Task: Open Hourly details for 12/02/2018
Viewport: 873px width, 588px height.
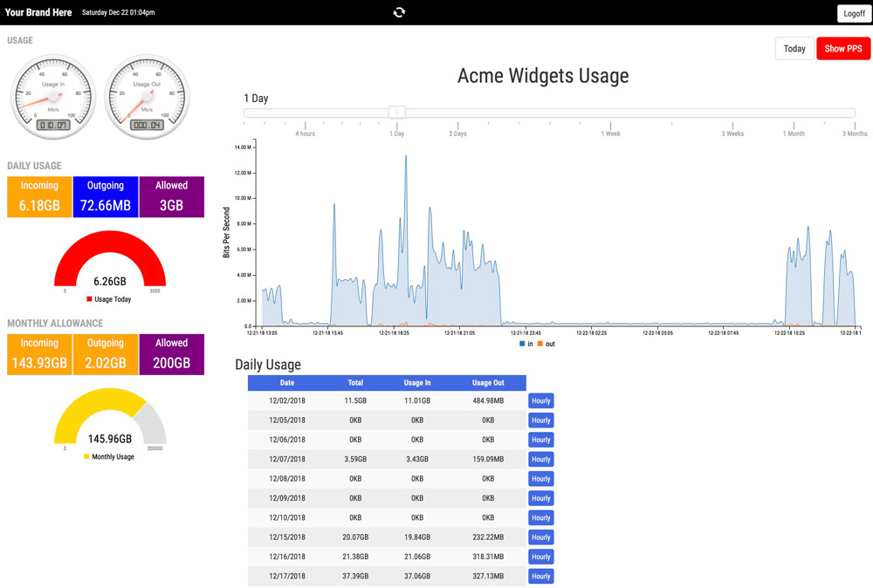Action: coord(540,400)
